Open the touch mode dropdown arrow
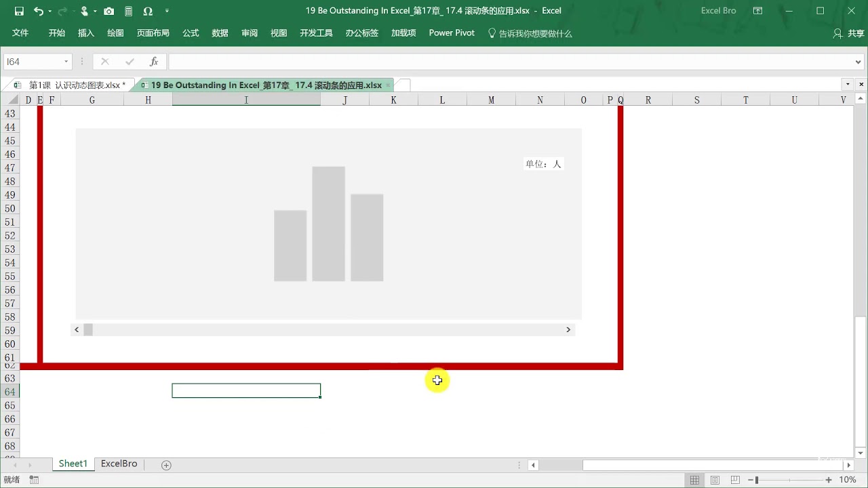 tap(95, 12)
